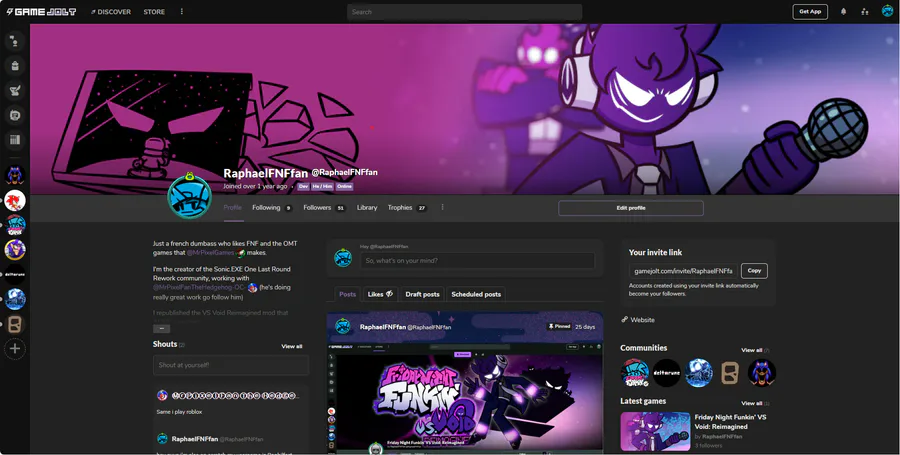Click the Pinned badge on the post
900x455 pixels.
click(x=559, y=326)
